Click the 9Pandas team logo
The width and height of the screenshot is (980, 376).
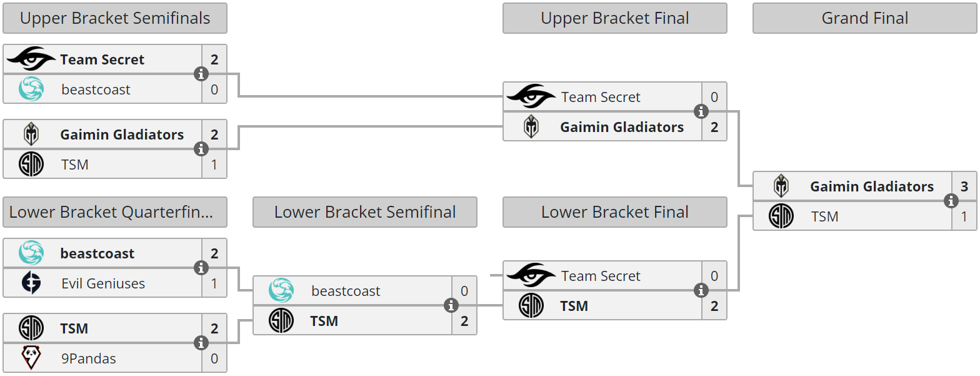31,358
